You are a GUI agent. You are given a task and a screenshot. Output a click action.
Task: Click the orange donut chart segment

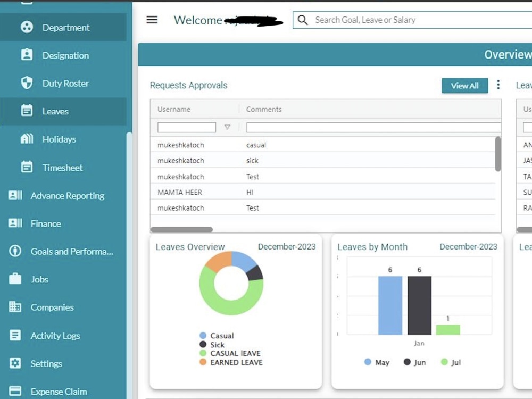pos(220,260)
